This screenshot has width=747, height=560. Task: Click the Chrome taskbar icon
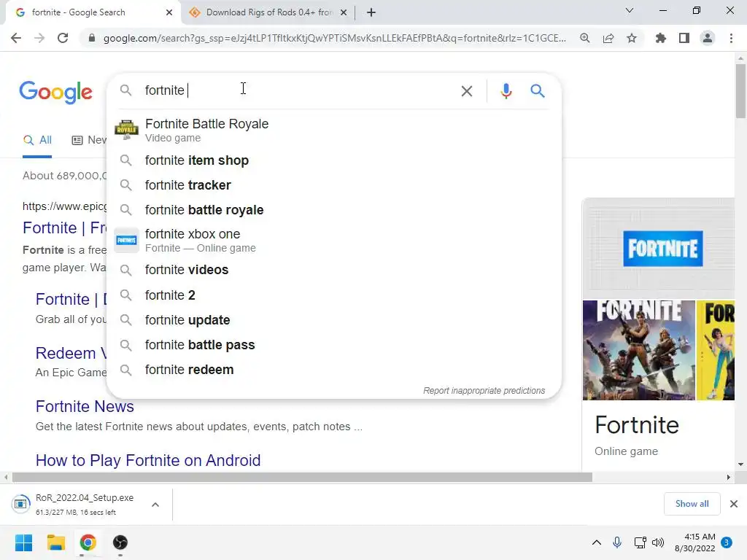88,542
